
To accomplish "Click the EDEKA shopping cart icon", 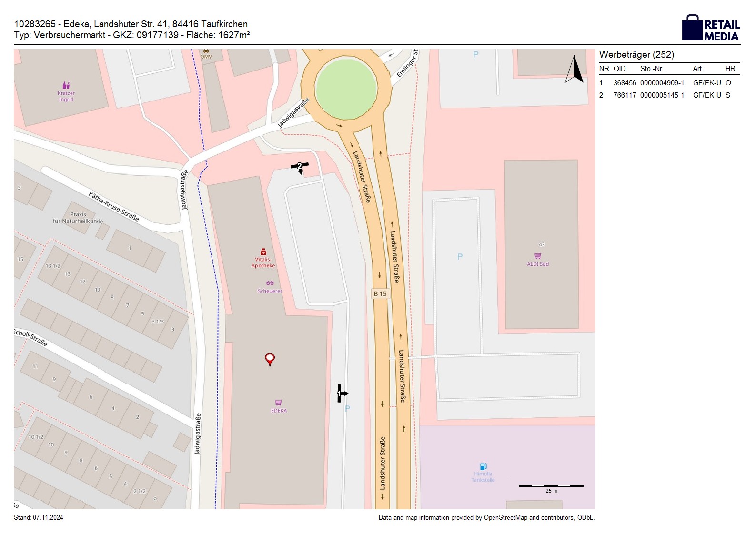I will 279,403.
